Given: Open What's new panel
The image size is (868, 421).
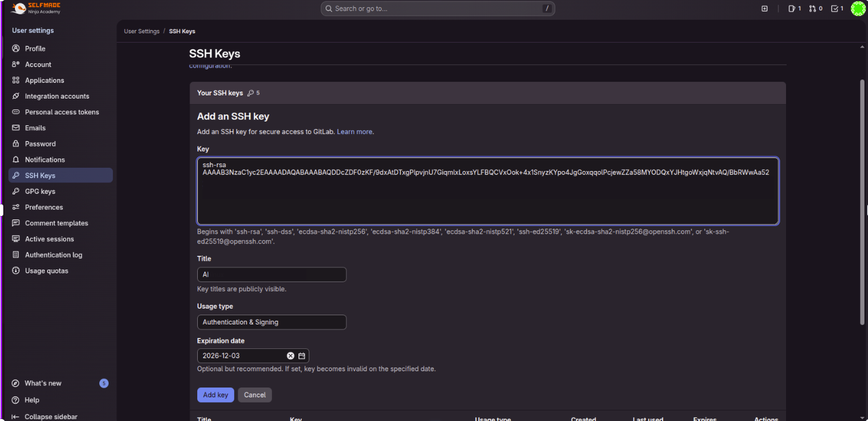Looking at the screenshot, I should tap(43, 383).
